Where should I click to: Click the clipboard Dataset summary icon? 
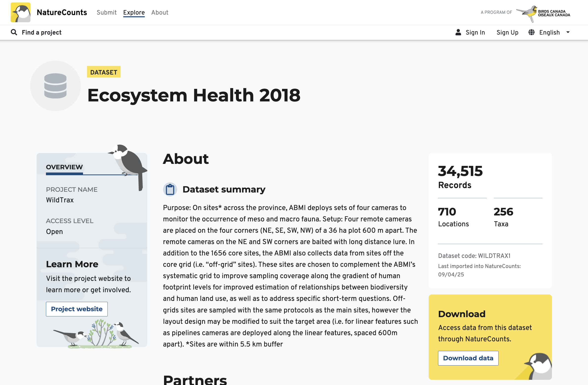[x=170, y=190]
